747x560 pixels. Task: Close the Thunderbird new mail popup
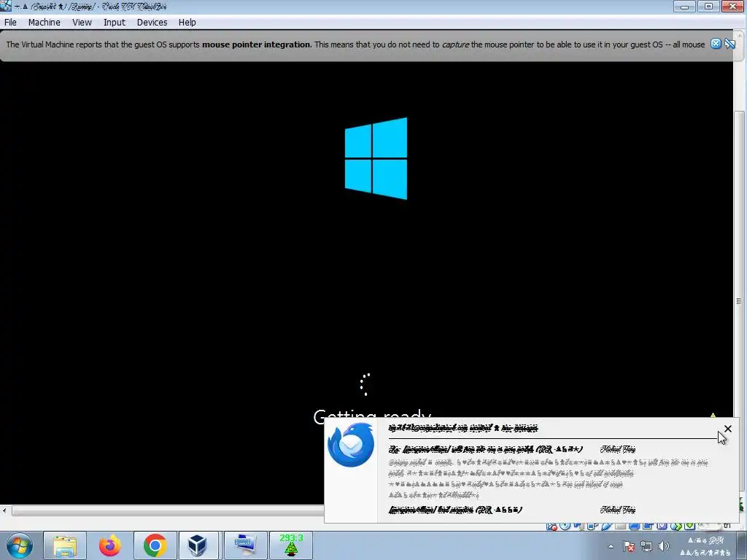(727, 429)
